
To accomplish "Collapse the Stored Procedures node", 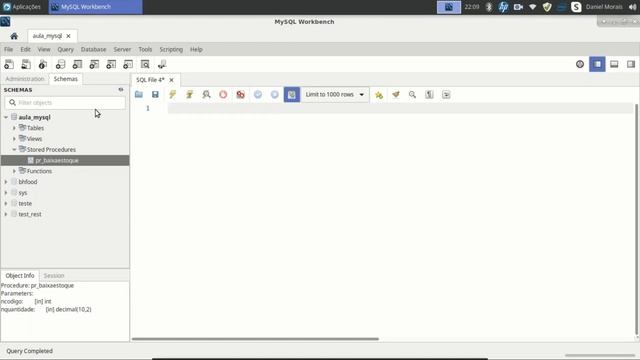I will point(14,150).
